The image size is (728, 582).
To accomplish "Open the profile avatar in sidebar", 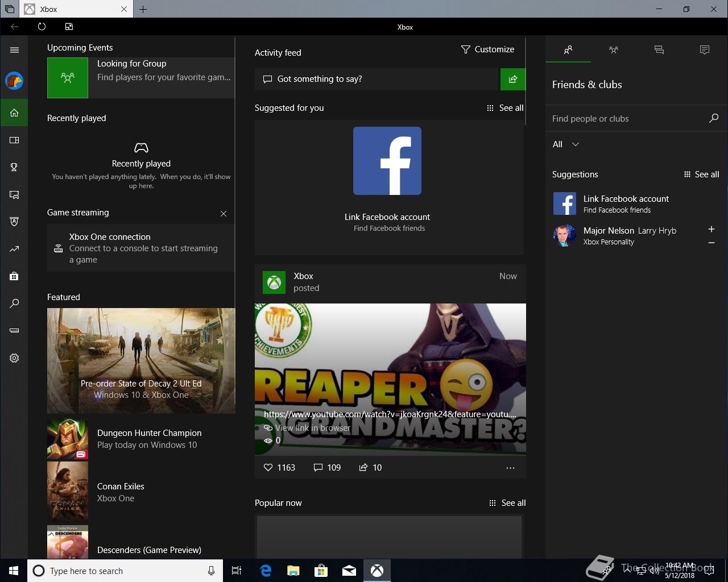I will point(14,81).
